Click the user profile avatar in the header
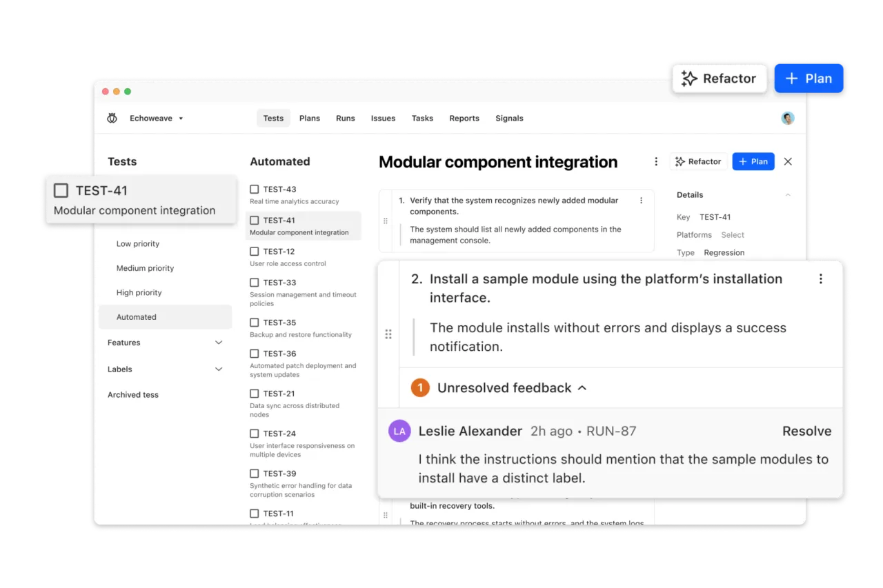The height and width of the screenshot is (588, 883). point(787,118)
